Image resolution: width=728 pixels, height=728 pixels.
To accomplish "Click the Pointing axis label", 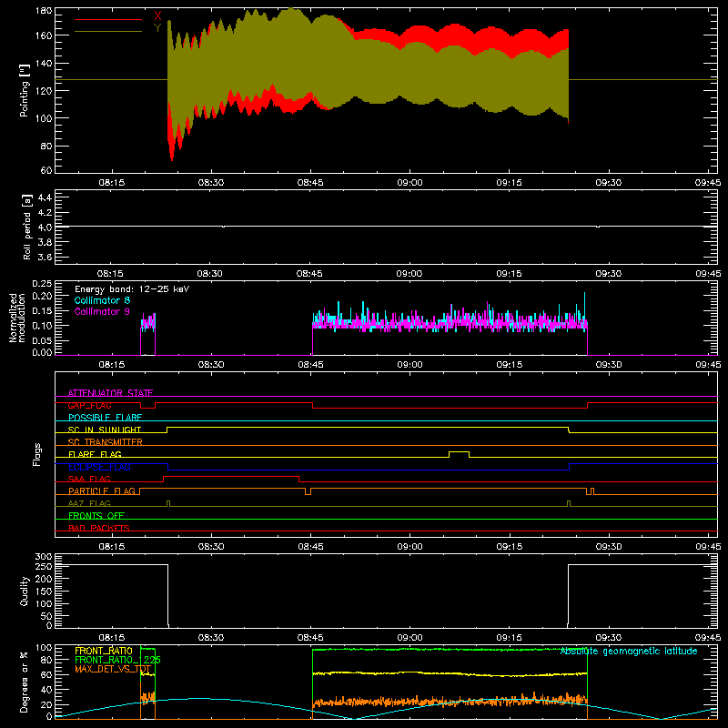I will click(25, 90).
